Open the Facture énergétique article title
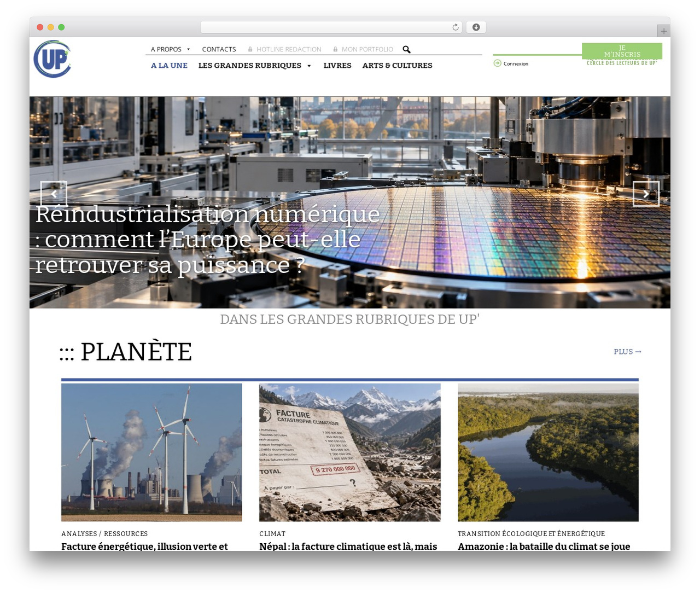 (144, 546)
